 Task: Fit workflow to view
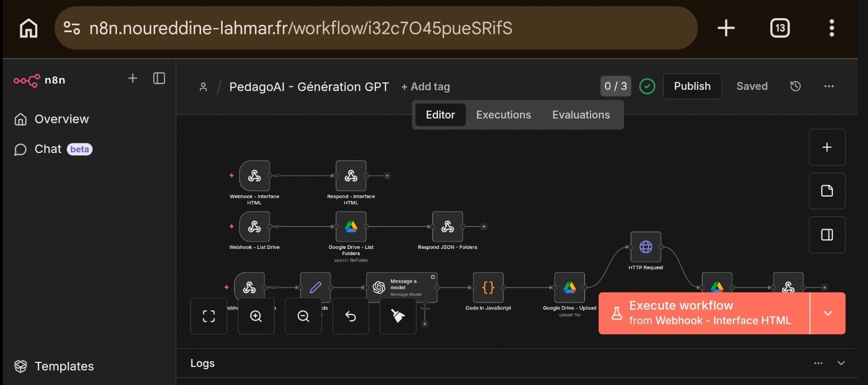(x=209, y=316)
